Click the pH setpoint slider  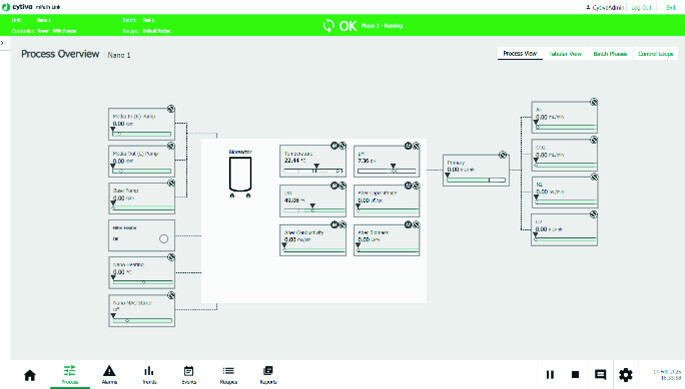point(387,170)
